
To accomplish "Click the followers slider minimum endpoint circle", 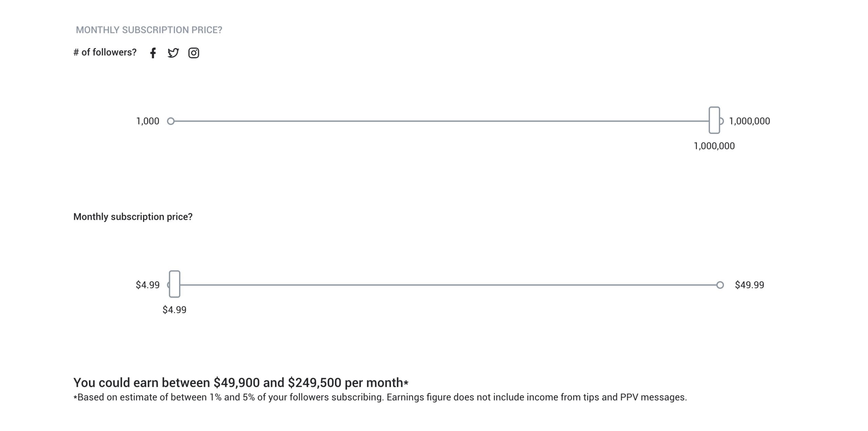I will [171, 121].
